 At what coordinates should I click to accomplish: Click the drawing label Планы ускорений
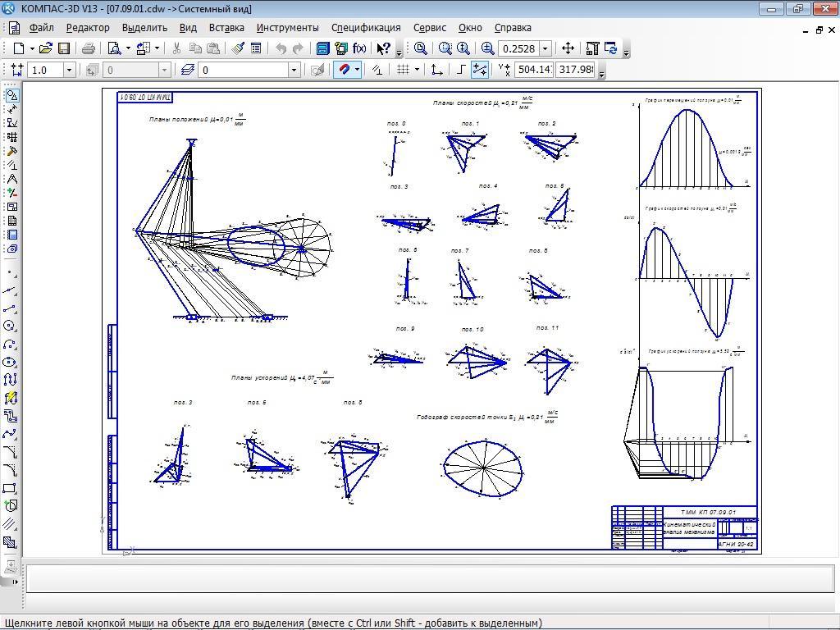coord(260,377)
